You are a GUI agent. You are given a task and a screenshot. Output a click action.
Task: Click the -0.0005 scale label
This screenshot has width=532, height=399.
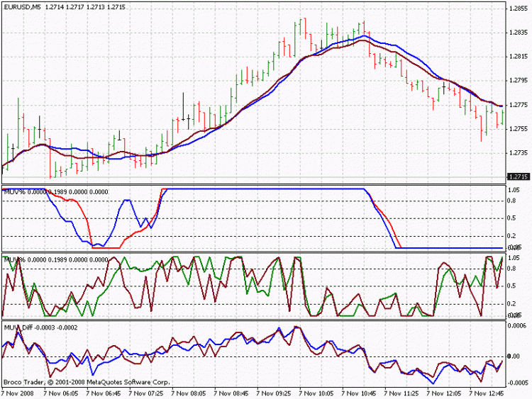click(x=517, y=383)
